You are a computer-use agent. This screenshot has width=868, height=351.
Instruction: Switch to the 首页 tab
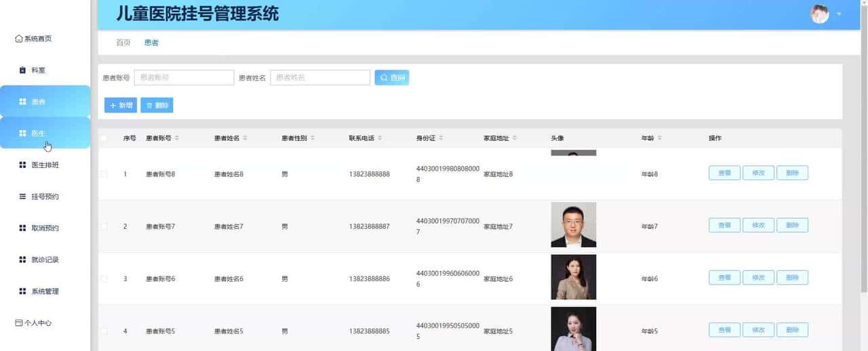point(123,43)
